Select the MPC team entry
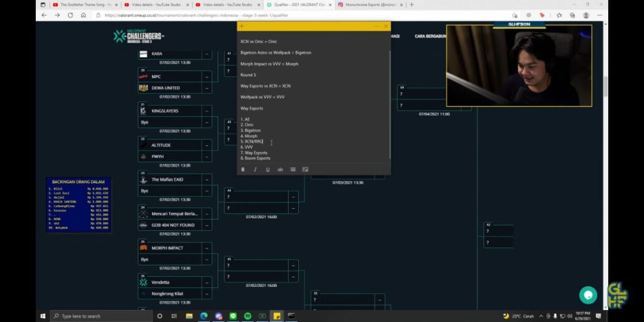The height and width of the screenshot is (322, 644). point(175,77)
